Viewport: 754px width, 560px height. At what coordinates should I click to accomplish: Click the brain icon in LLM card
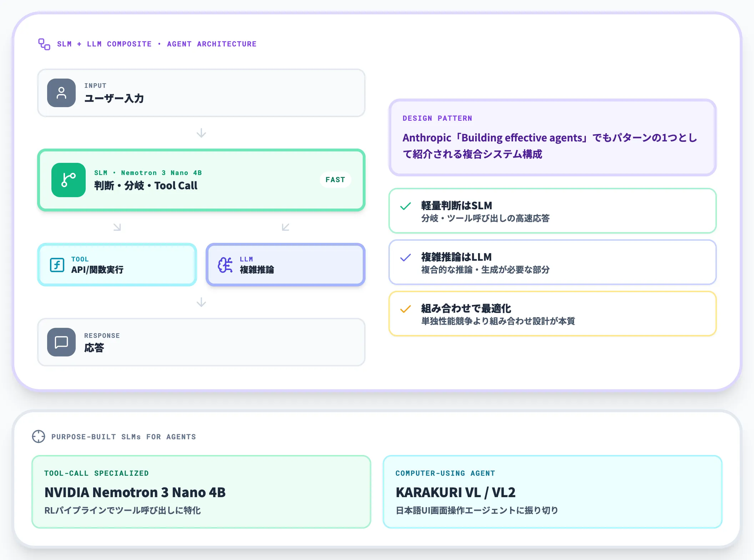(x=225, y=265)
